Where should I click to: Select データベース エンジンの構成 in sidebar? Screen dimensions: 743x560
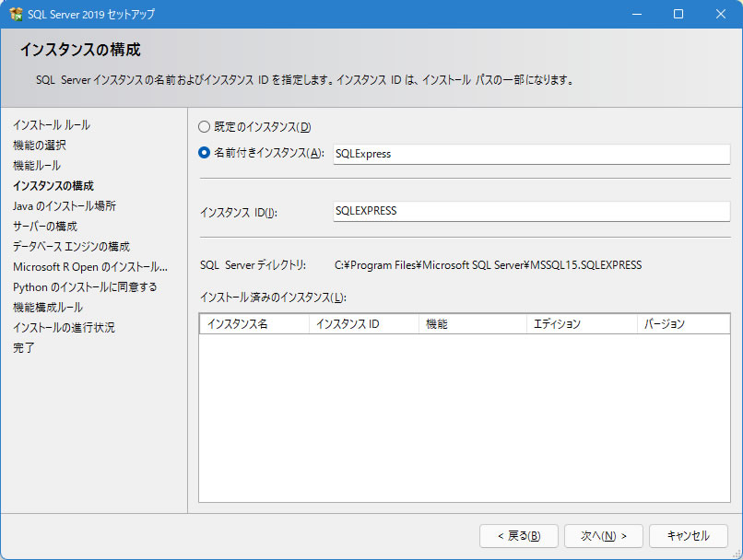72,247
